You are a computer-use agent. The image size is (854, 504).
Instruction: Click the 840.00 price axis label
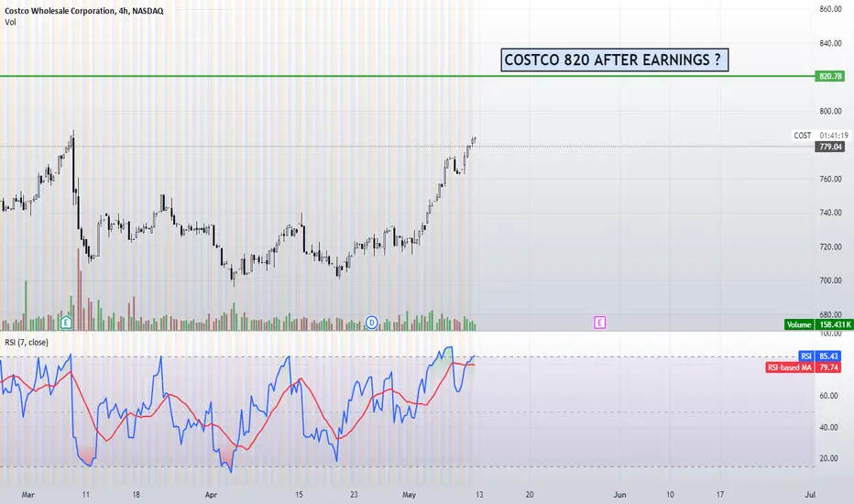pos(830,43)
